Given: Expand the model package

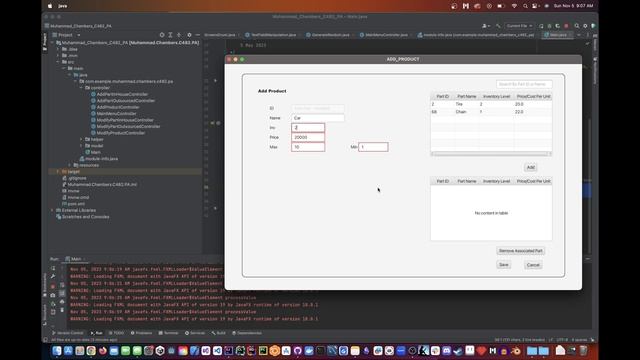Looking at the screenshot, I should (81, 146).
